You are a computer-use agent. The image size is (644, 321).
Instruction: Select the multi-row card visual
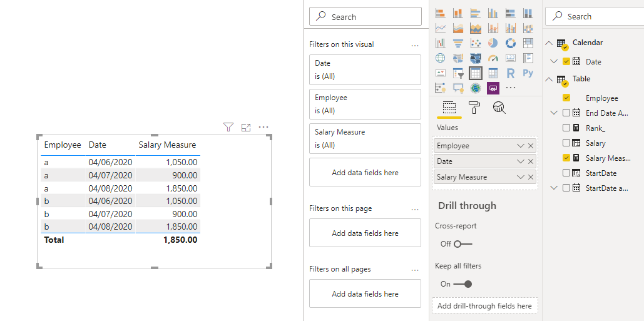point(528,58)
